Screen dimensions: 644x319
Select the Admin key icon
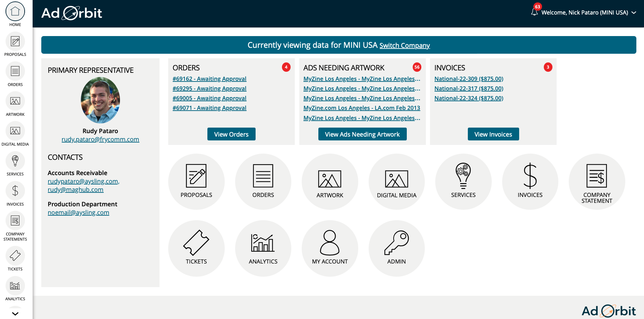click(397, 244)
